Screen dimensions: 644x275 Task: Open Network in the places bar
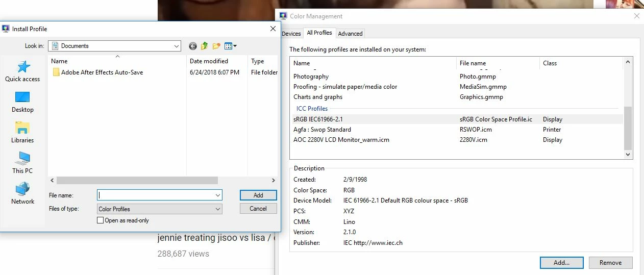[22, 194]
